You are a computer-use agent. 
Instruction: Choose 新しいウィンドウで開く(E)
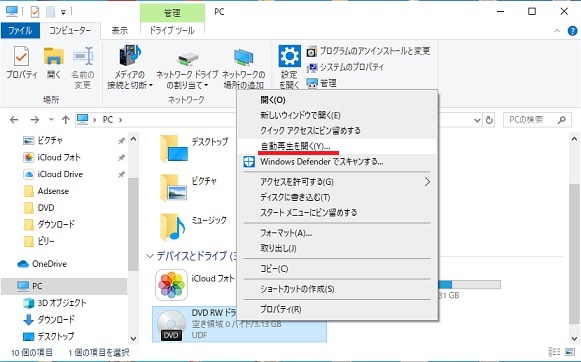(337, 115)
